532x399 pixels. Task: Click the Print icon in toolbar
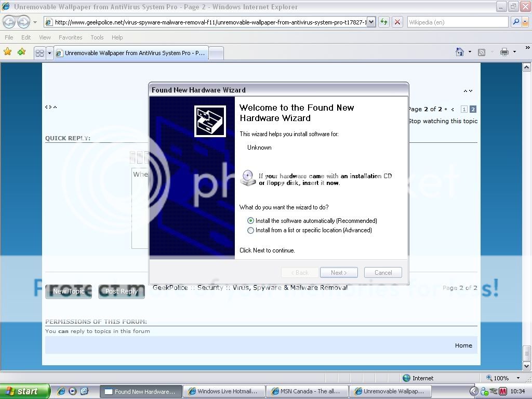pyautogui.click(x=504, y=52)
